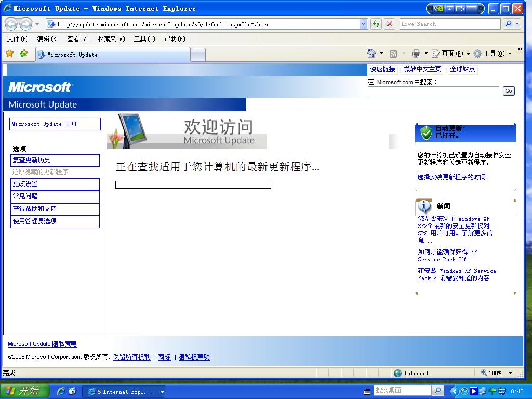Click the NVIDIA logo title bar button
The height and width of the screenshot is (399, 532).
point(438,9)
